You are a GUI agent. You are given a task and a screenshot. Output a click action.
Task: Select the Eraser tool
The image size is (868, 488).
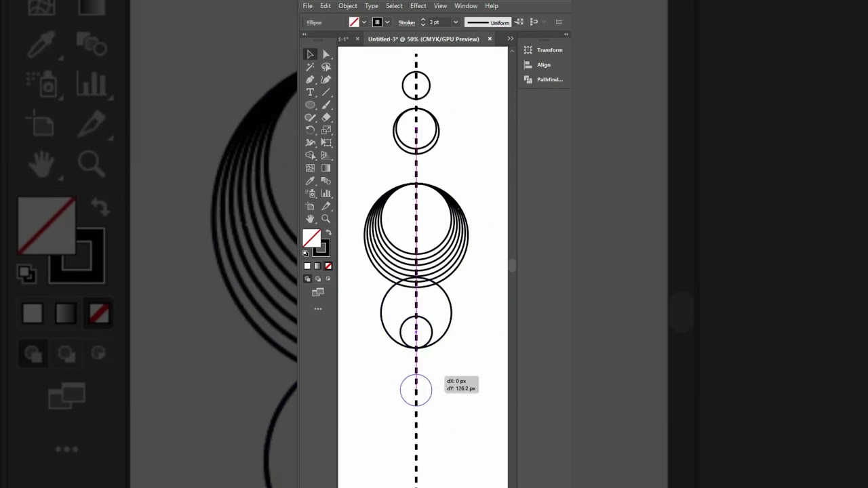[x=326, y=117]
